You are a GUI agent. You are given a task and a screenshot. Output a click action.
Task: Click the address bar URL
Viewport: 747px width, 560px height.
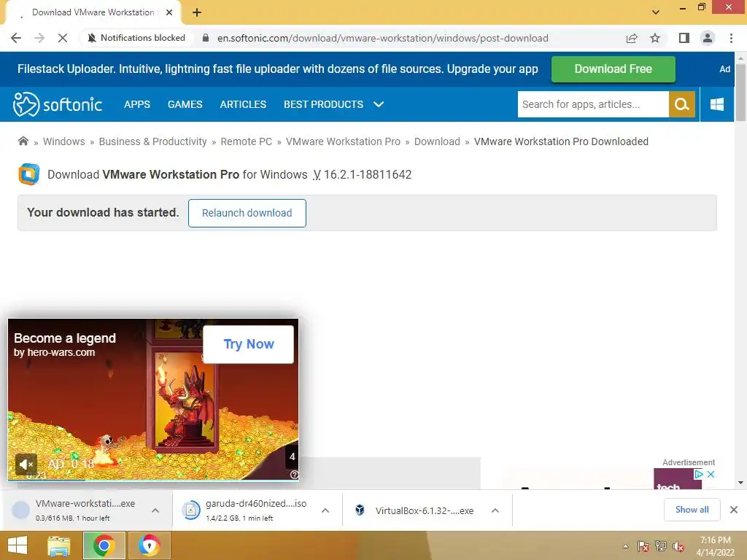[x=382, y=38]
